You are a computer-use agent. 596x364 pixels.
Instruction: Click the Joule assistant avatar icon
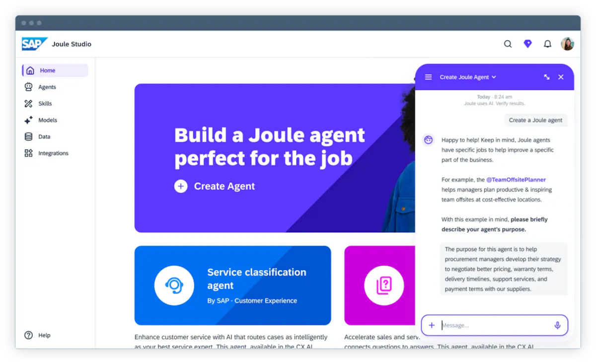coord(428,140)
